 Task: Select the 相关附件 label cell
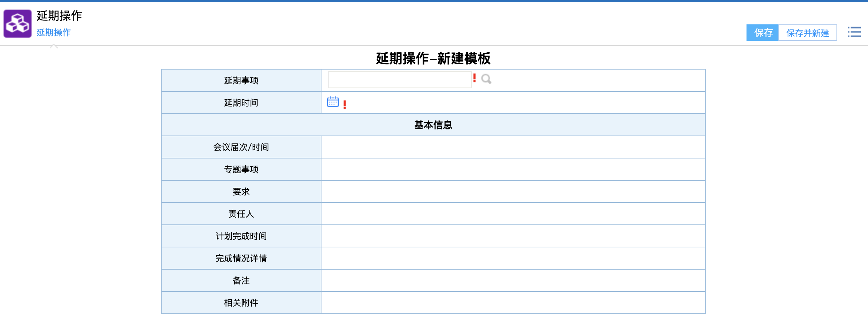coord(241,303)
